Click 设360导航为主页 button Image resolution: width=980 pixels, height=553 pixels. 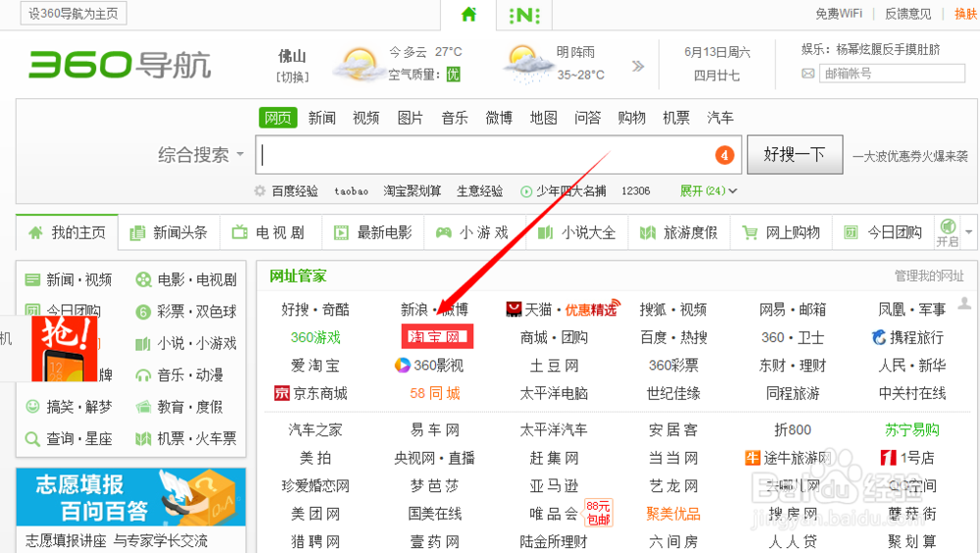coord(73,13)
